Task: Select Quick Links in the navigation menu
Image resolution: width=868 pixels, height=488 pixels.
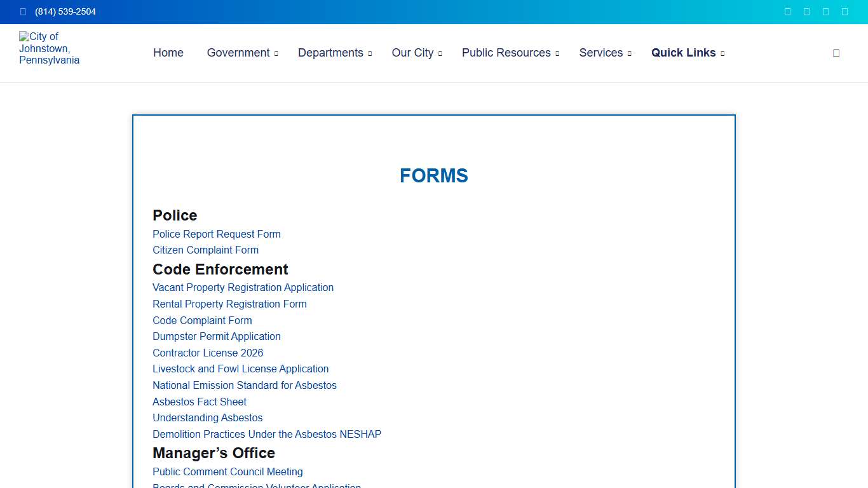Action: click(683, 53)
